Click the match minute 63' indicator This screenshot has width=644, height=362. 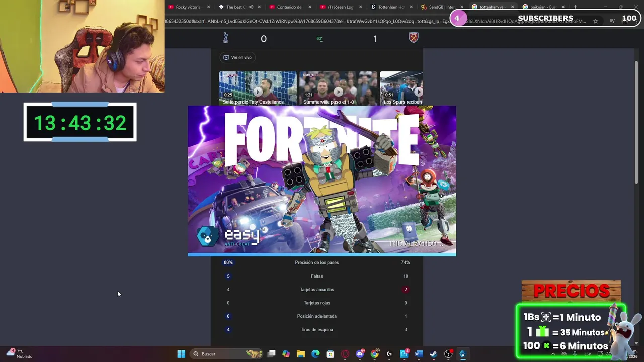[x=319, y=39]
